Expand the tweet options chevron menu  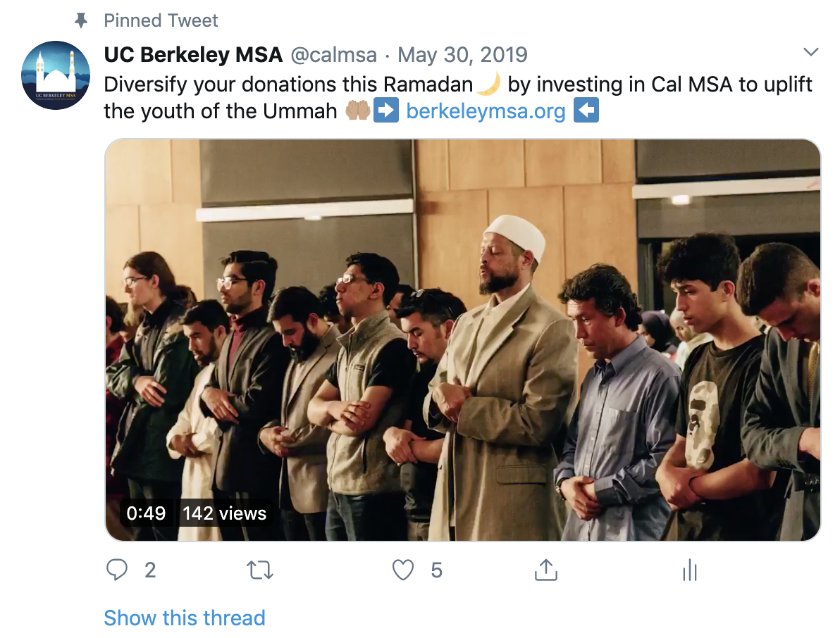811,53
